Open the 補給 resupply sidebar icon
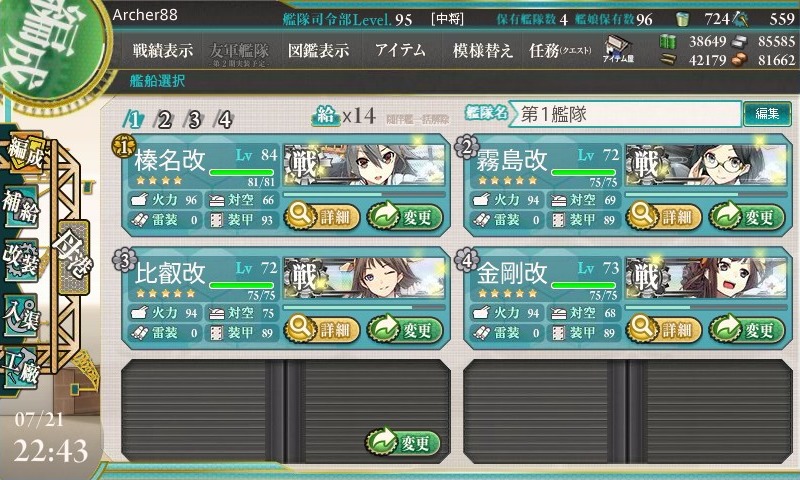The width and height of the screenshot is (800, 480). tap(20, 207)
